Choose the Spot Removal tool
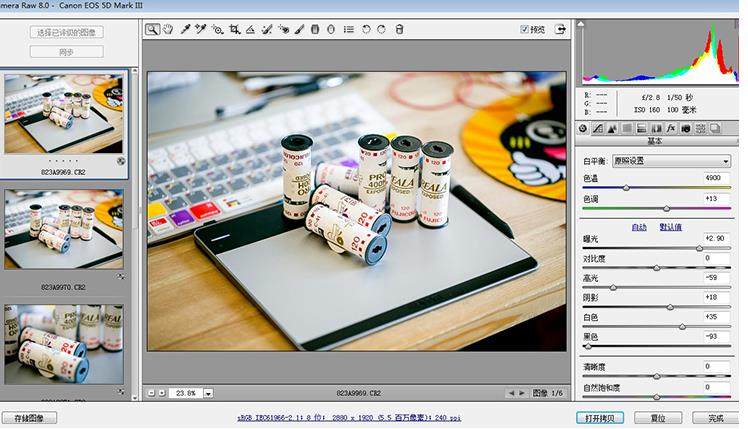Screen dimensions: 748x429 267,30
